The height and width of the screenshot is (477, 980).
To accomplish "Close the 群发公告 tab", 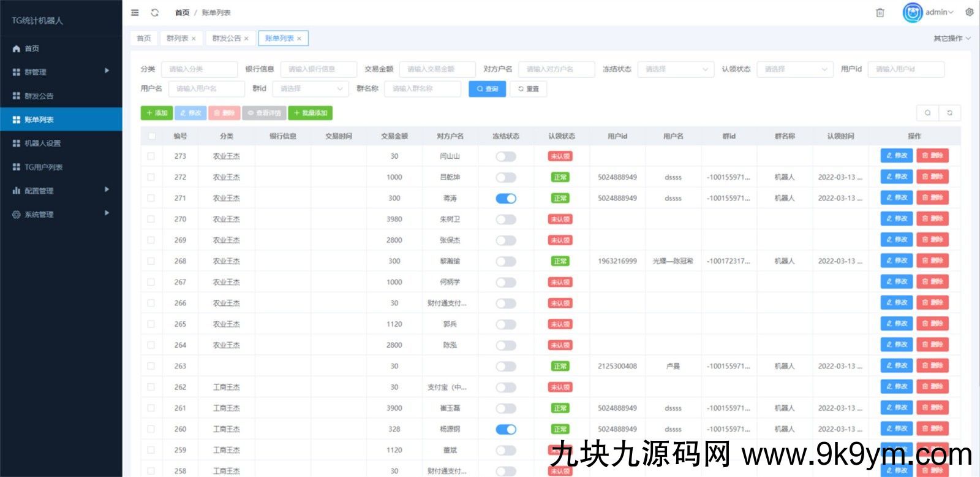I will click(x=246, y=39).
